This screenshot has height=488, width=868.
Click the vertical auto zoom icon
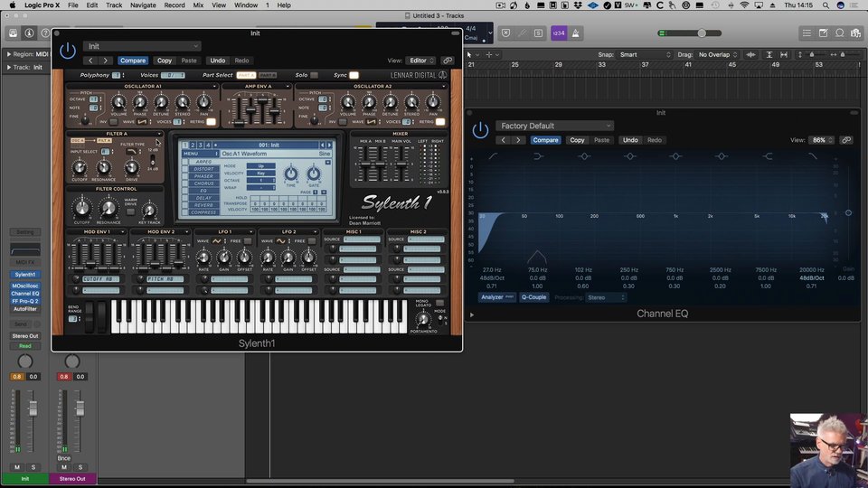[x=769, y=55]
